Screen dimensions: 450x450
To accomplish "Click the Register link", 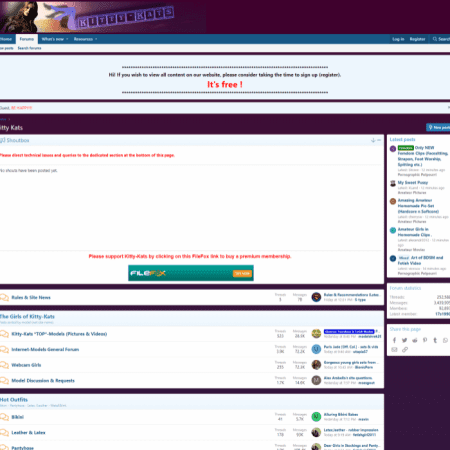I will (417, 39).
